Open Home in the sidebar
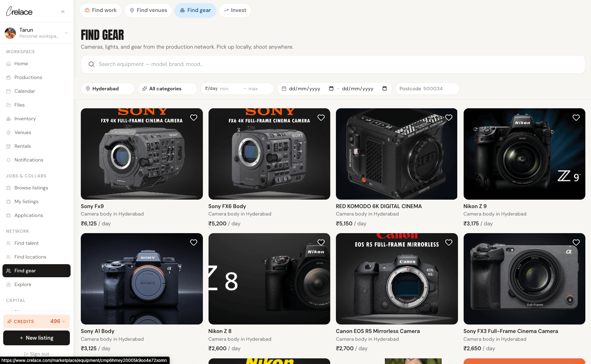The width and height of the screenshot is (591, 364). (37, 64)
